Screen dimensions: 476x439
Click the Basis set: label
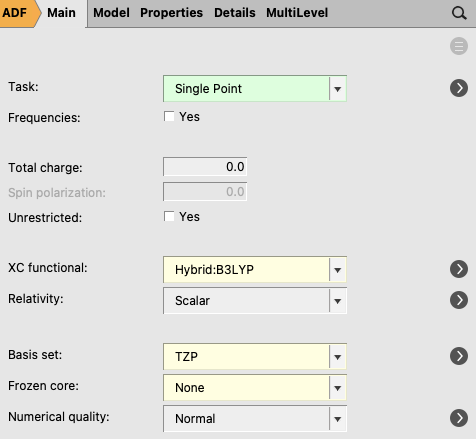pyautogui.click(x=35, y=355)
